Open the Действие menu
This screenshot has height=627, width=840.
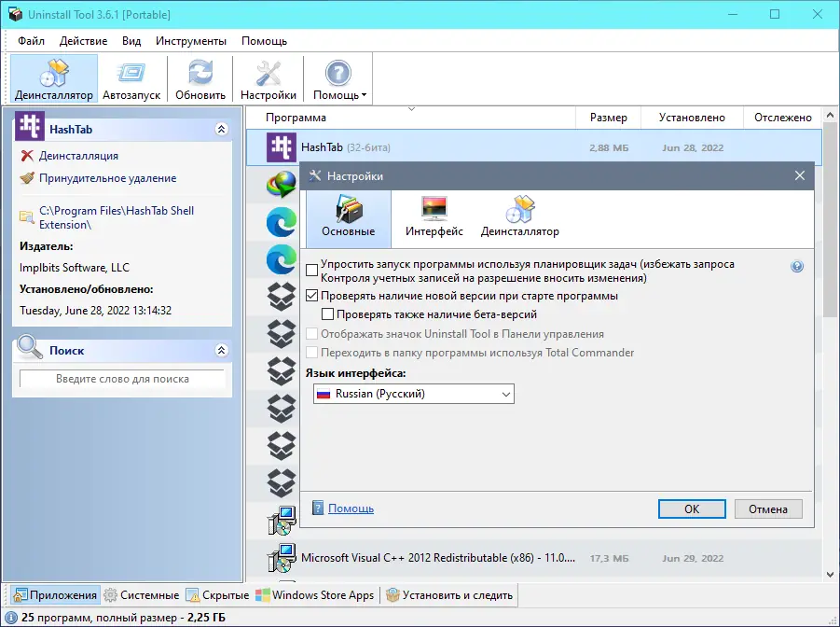83,41
